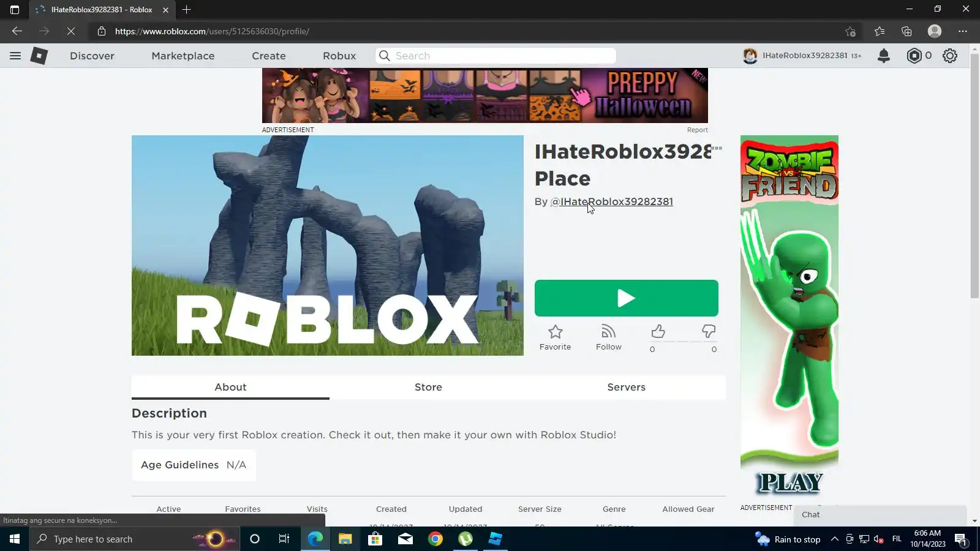
Task: Open the Rain to stop weather widget
Action: pyautogui.click(x=788, y=539)
